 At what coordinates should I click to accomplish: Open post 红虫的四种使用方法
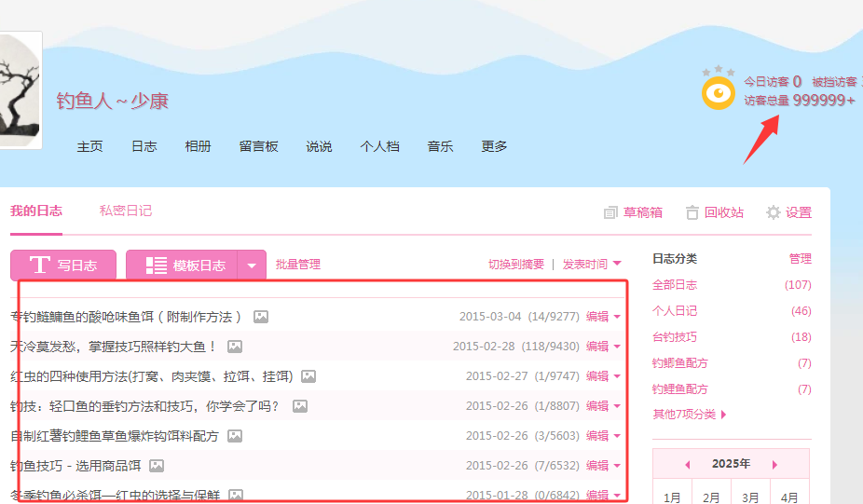(x=152, y=376)
